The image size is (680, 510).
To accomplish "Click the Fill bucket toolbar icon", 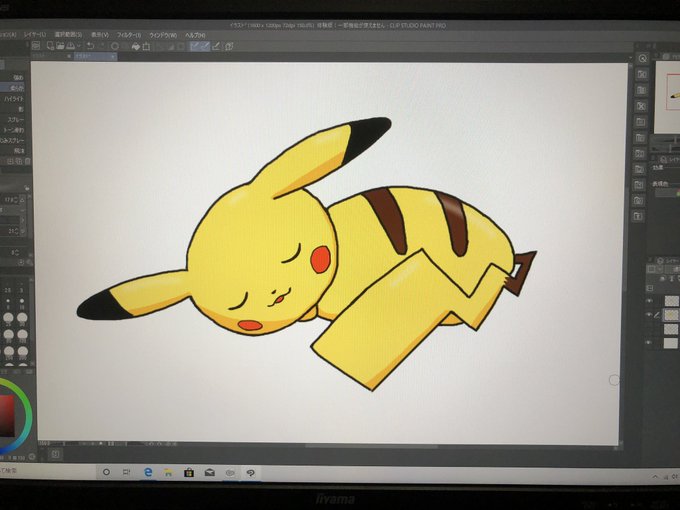I will [136, 46].
